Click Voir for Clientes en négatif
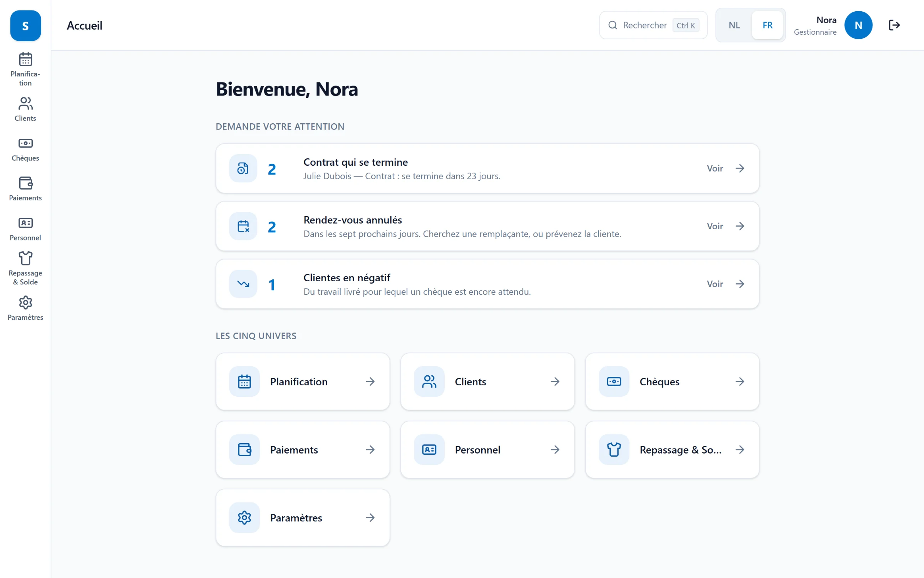This screenshot has width=924, height=578. pos(725,284)
